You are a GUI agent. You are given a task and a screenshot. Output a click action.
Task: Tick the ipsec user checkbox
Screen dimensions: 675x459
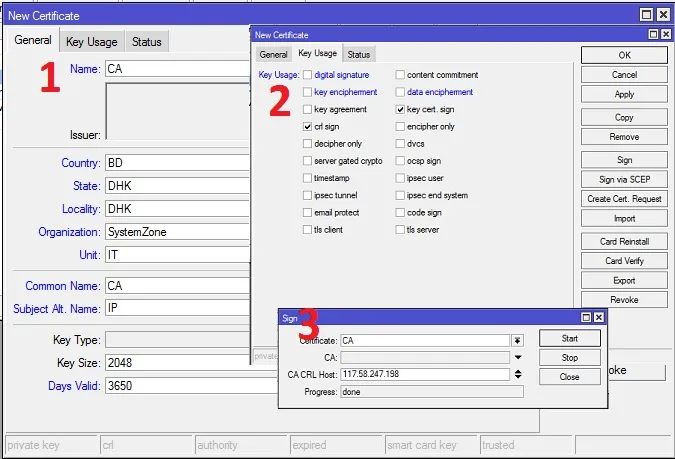pyautogui.click(x=400, y=178)
